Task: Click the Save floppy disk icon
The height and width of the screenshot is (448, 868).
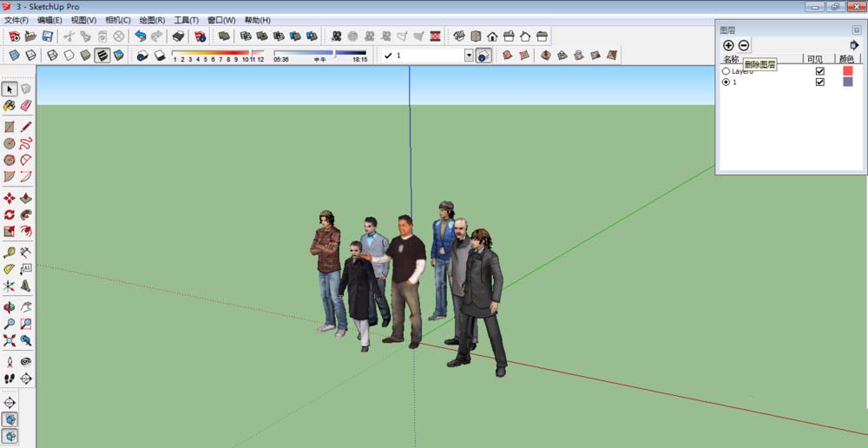Action: 47,36
